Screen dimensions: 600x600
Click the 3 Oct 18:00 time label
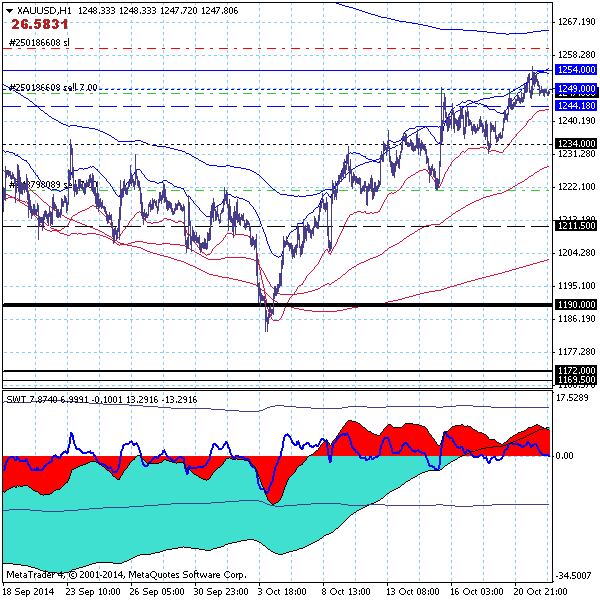click(282, 592)
